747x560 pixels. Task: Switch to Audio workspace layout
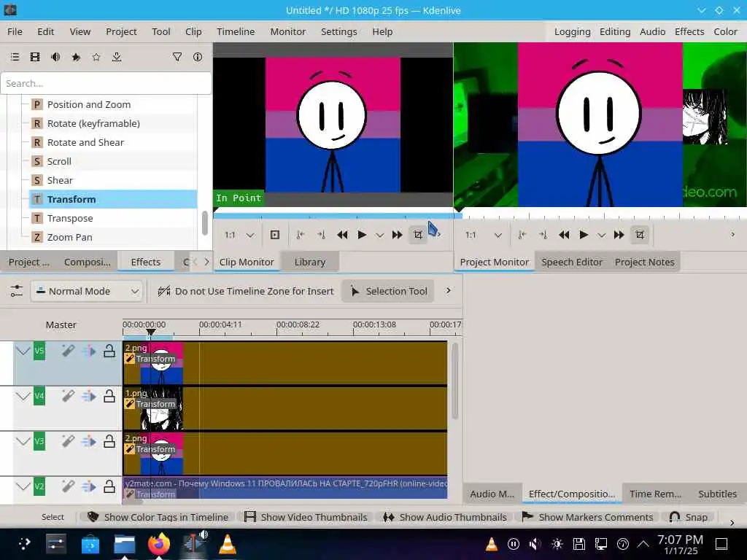(x=652, y=31)
